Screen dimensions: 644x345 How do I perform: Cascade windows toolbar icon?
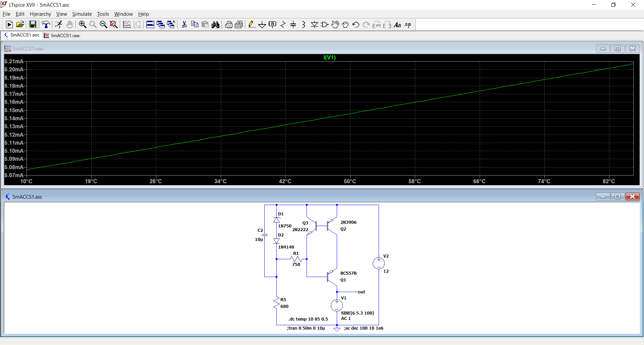(x=161, y=24)
